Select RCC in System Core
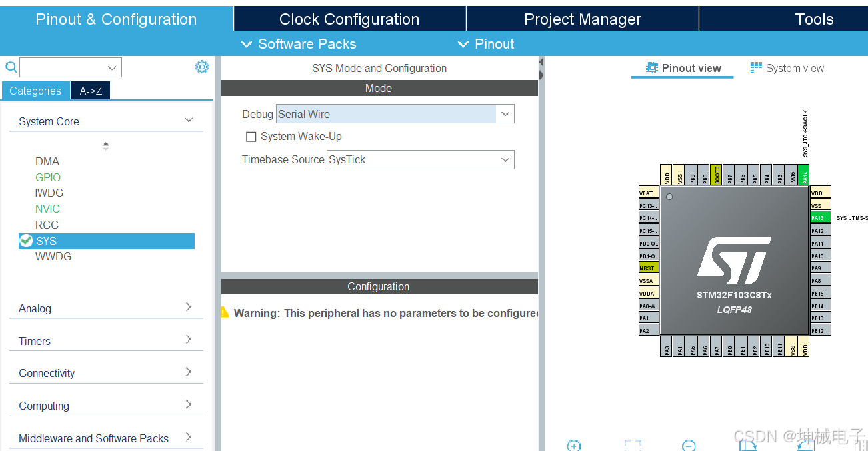 pos(47,225)
